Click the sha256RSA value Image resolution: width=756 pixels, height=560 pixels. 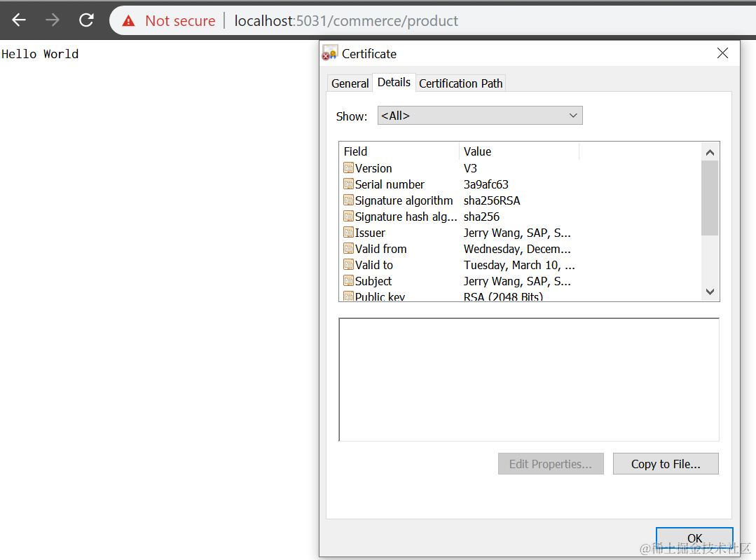[x=492, y=200]
